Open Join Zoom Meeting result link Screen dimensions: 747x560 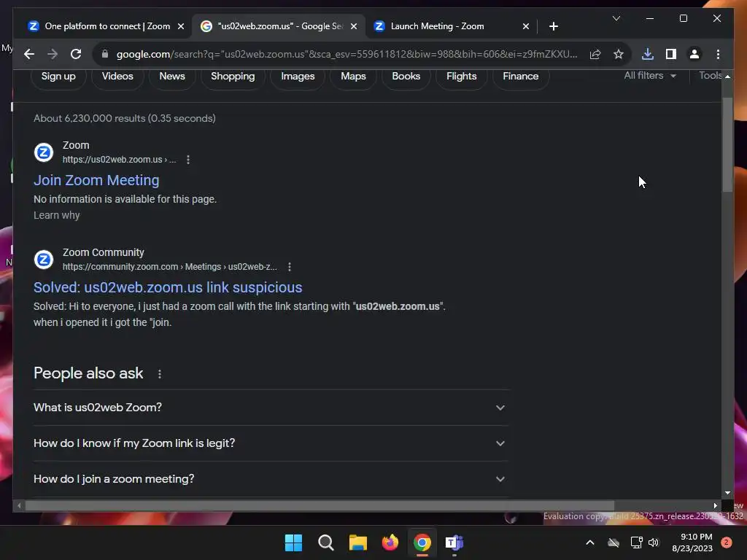pyautogui.click(x=96, y=180)
